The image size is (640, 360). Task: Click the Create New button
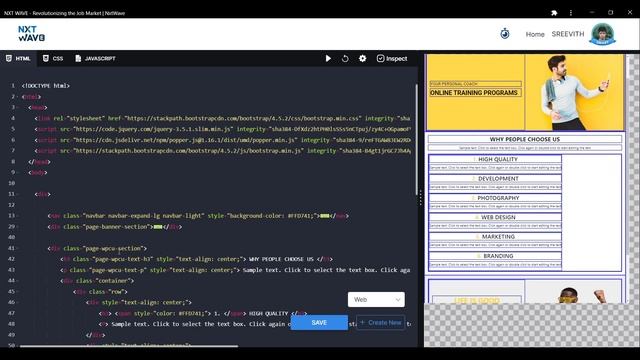tap(380, 322)
